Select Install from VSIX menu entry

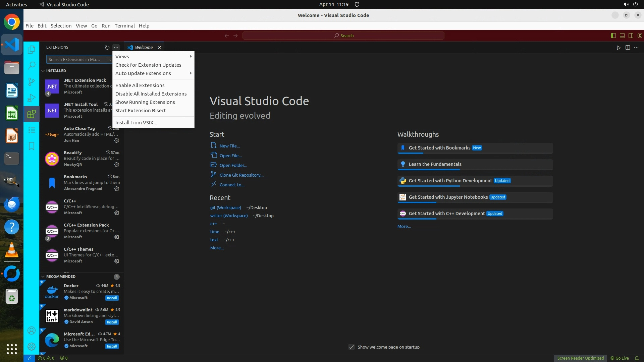(136, 123)
